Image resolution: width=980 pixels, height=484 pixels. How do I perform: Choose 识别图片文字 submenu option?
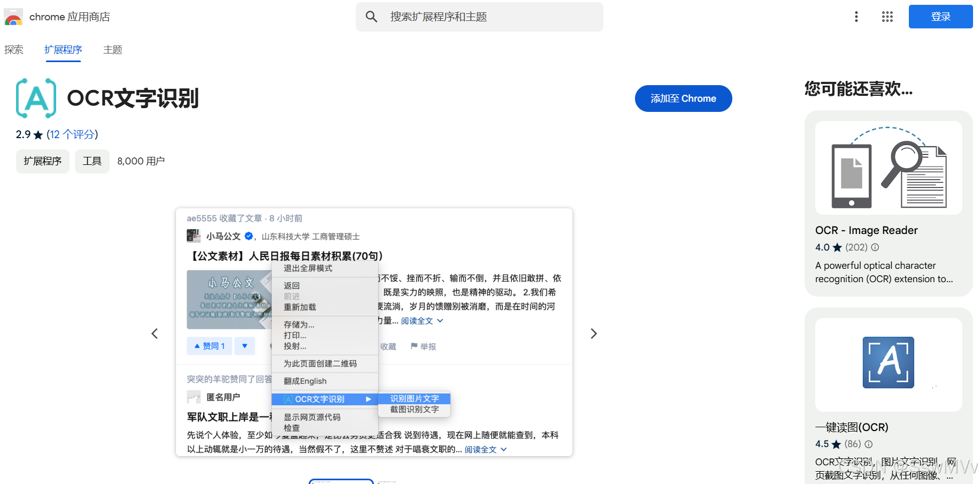click(x=414, y=398)
